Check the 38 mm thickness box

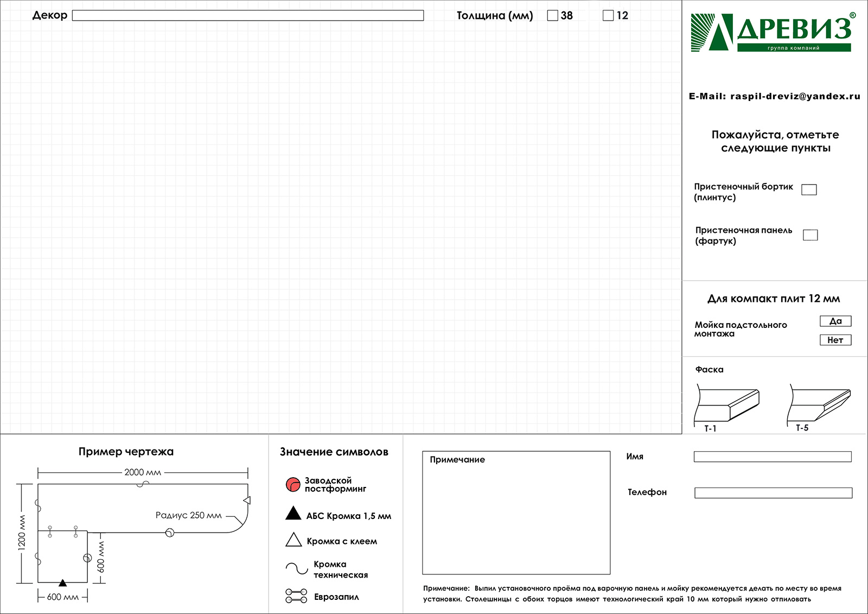pos(553,16)
